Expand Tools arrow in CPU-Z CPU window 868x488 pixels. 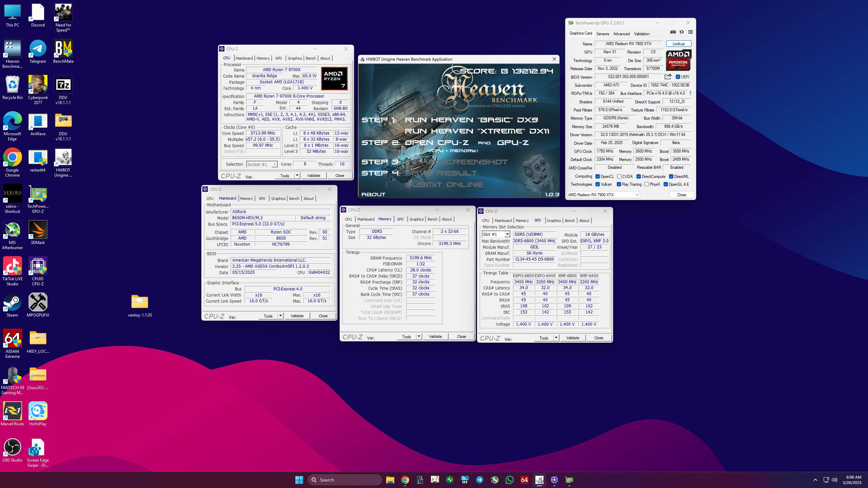pos(297,176)
